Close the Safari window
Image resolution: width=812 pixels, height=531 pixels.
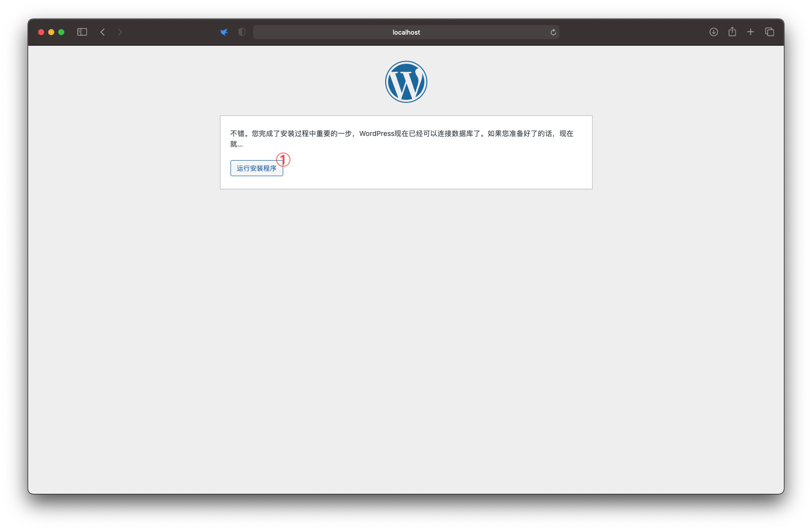41,32
